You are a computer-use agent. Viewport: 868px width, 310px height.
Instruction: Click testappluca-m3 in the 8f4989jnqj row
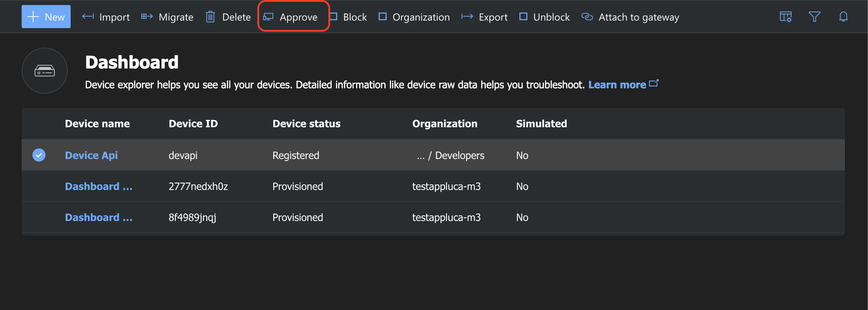446,217
